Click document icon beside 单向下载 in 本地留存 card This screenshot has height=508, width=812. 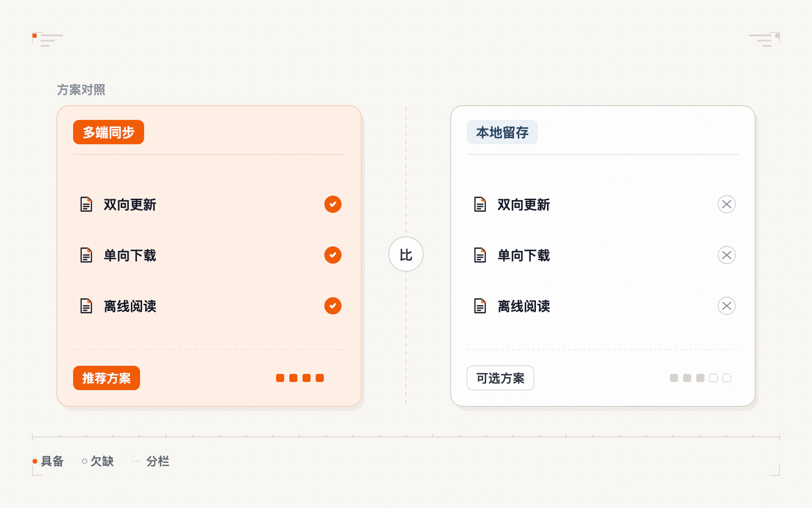[x=480, y=255]
